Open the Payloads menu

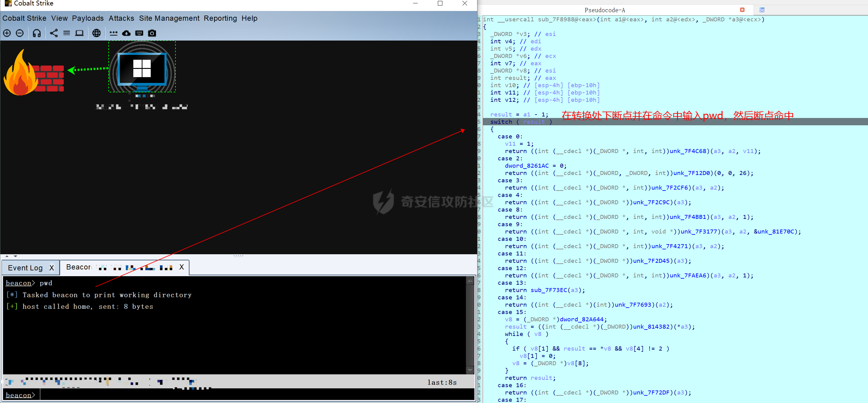88,18
